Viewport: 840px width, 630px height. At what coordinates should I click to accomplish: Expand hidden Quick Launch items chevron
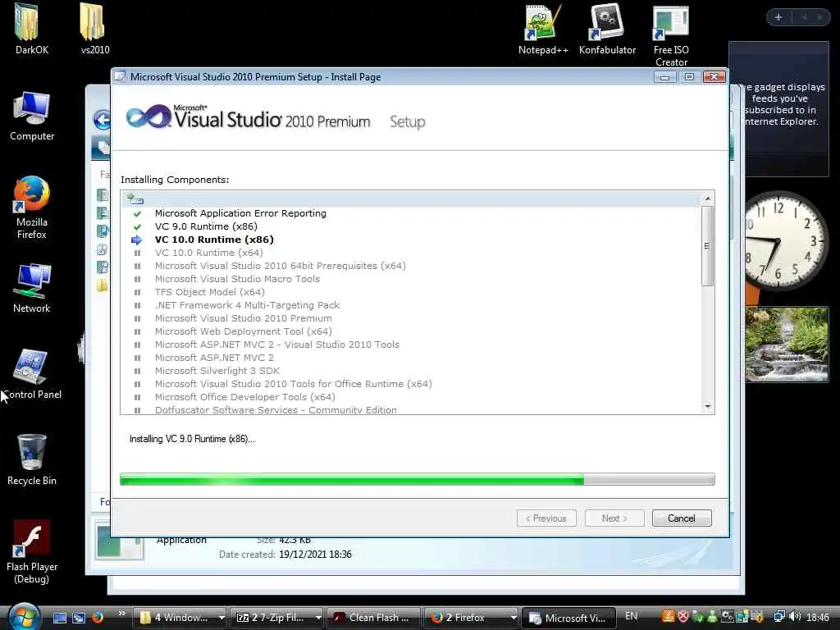(x=121, y=614)
